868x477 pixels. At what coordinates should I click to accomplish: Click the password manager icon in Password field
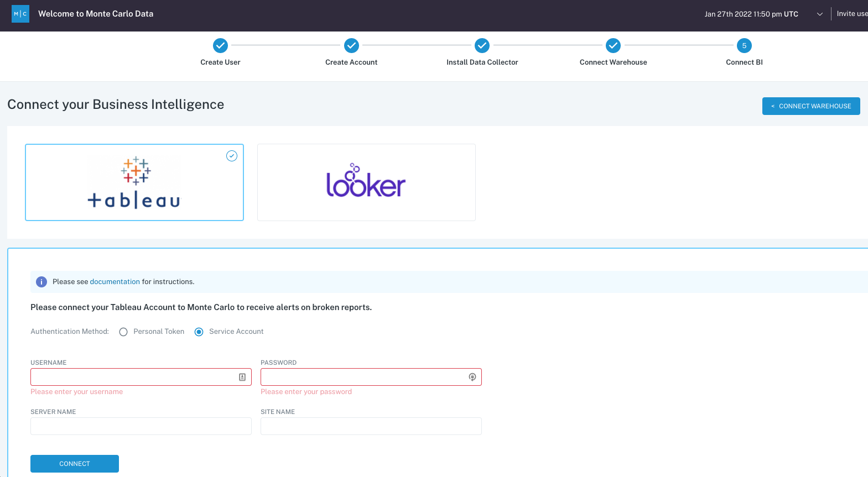(472, 377)
